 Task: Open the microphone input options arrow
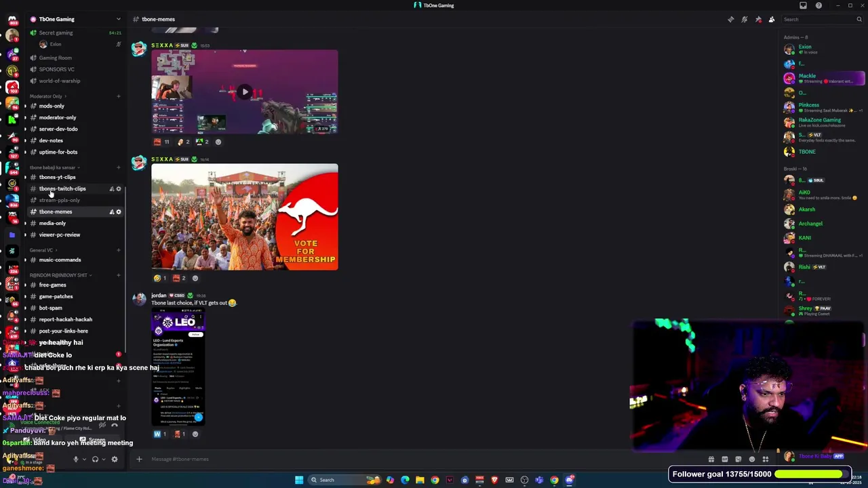[x=84, y=459]
